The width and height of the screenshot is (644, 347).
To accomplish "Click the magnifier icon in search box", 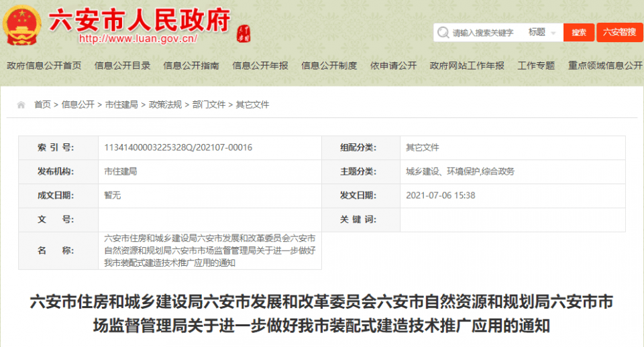I will click(x=443, y=32).
